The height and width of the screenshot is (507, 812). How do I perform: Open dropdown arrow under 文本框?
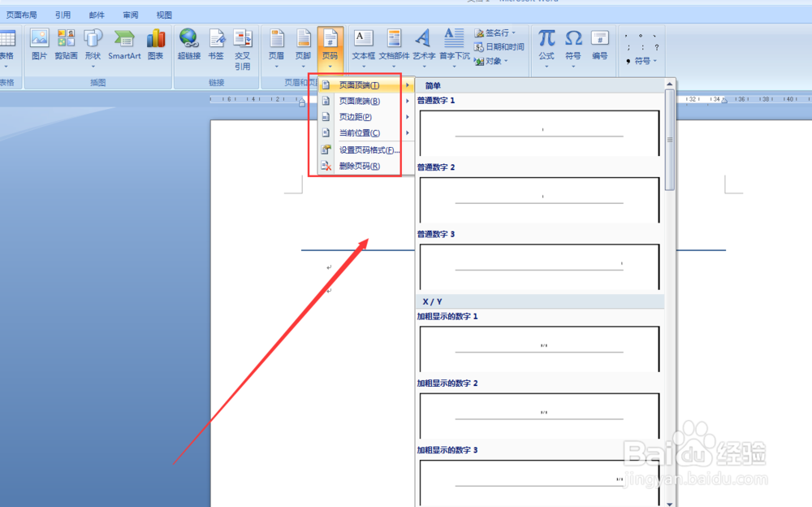pyautogui.click(x=364, y=67)
